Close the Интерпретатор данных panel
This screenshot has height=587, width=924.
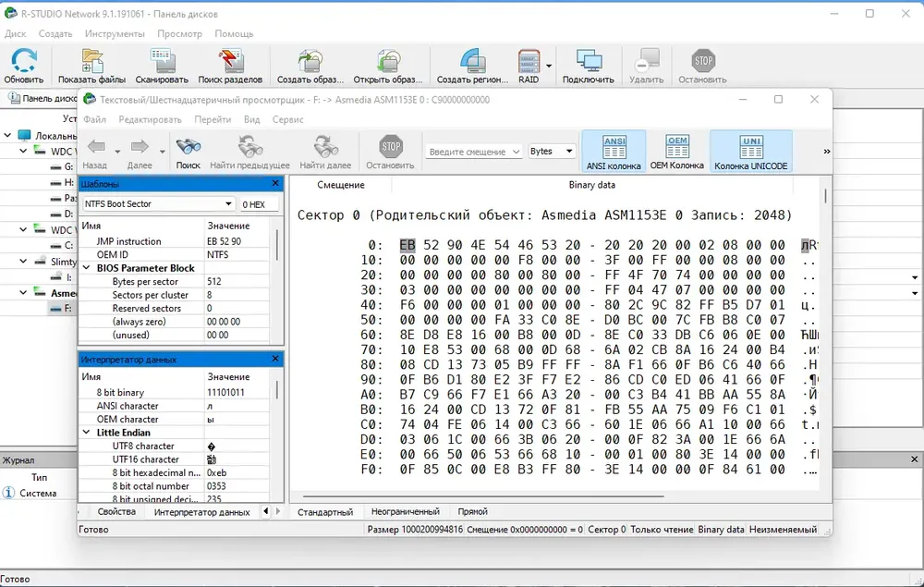click(x=275, y=359)
